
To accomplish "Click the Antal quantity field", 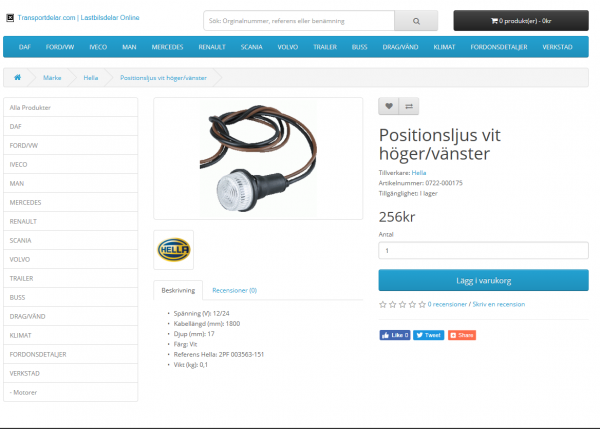I will [x=483, y=251].
